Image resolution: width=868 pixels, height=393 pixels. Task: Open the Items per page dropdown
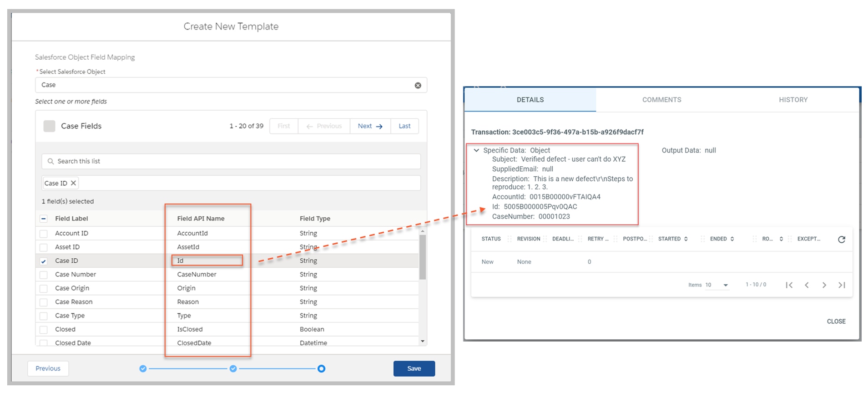(725, 285)
